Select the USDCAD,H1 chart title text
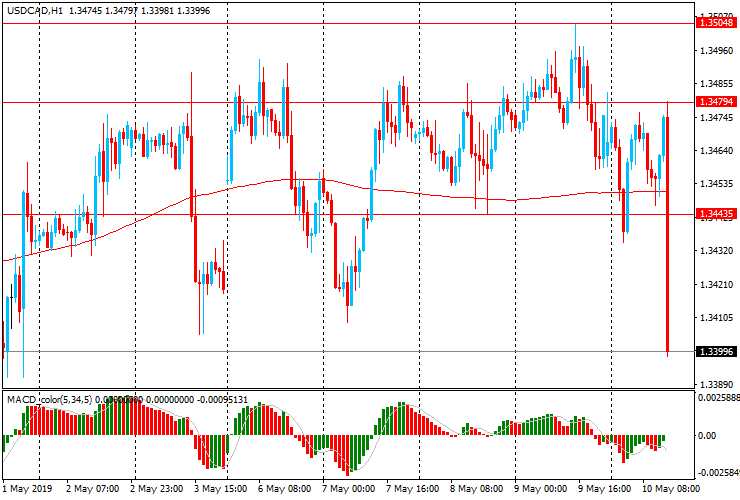Viewport: 740px width, 500px height. pyautogui.click(x=35, y=10)
